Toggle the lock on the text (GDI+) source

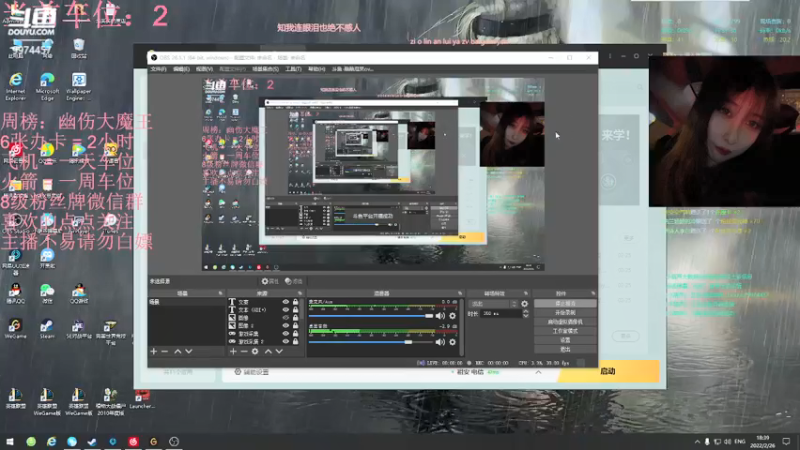pos(295,310)
